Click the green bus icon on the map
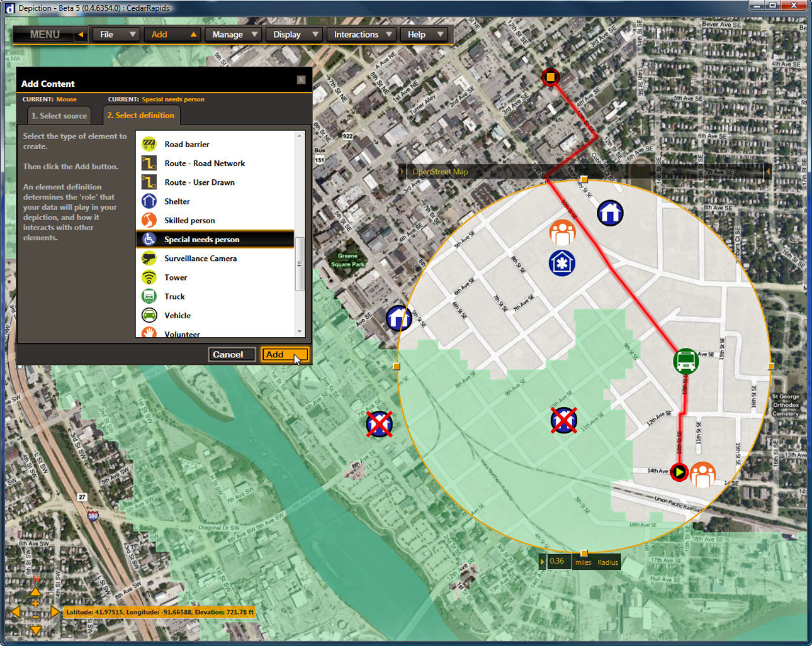The width and height of the screenshot is (812, 646). tap(685, 362)
